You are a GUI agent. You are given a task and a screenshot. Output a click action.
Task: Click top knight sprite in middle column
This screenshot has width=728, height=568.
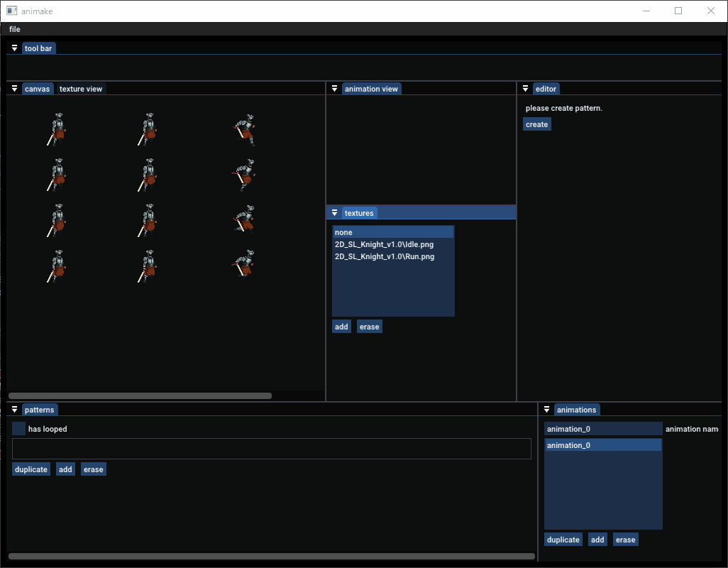[148, 129]
